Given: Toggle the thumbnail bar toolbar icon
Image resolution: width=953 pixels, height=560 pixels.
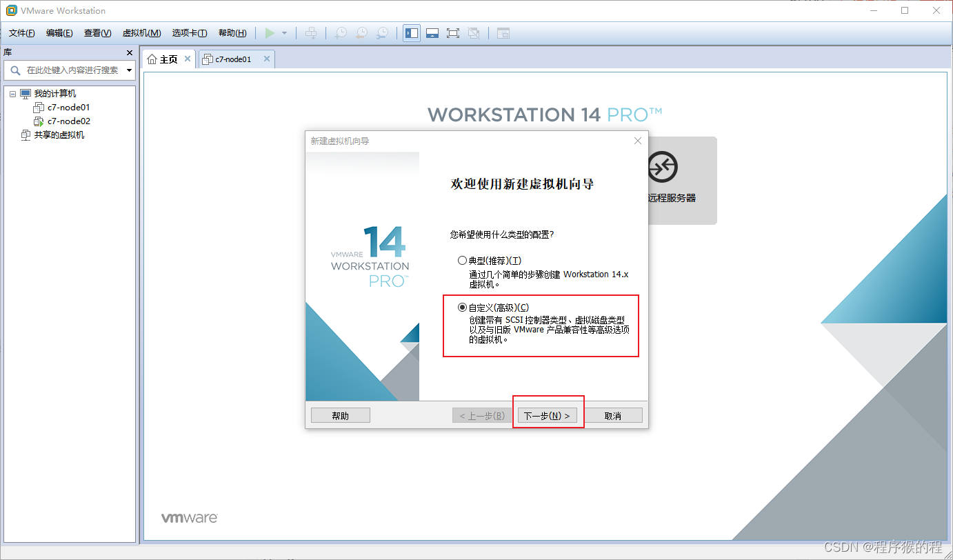Looking at the screenshot, I should [432, 33].
